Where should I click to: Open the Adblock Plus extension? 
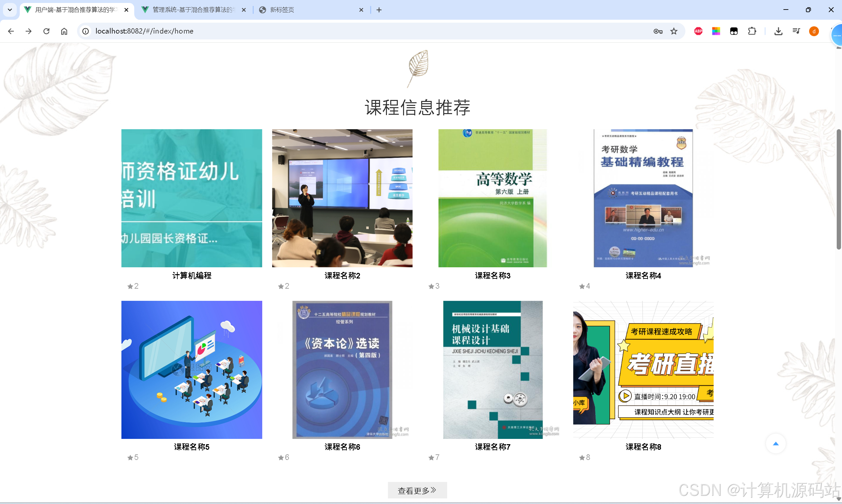pyautogui.click(x=698, y=31)
